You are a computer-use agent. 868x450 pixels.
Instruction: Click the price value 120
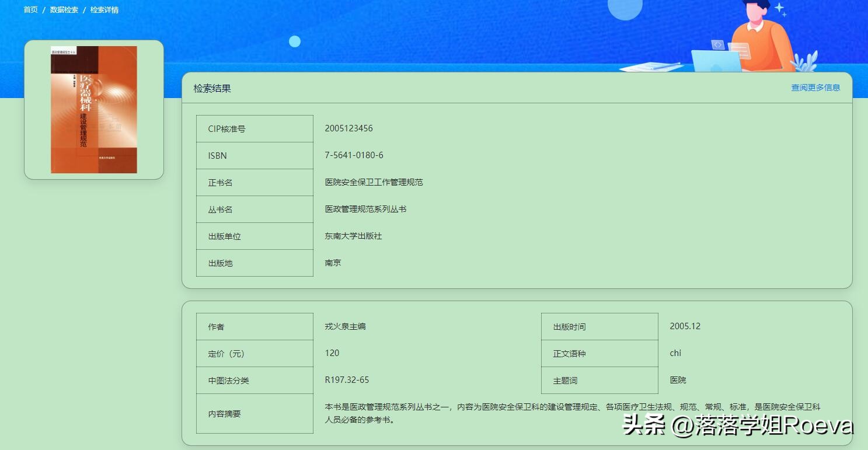[332, 353]
